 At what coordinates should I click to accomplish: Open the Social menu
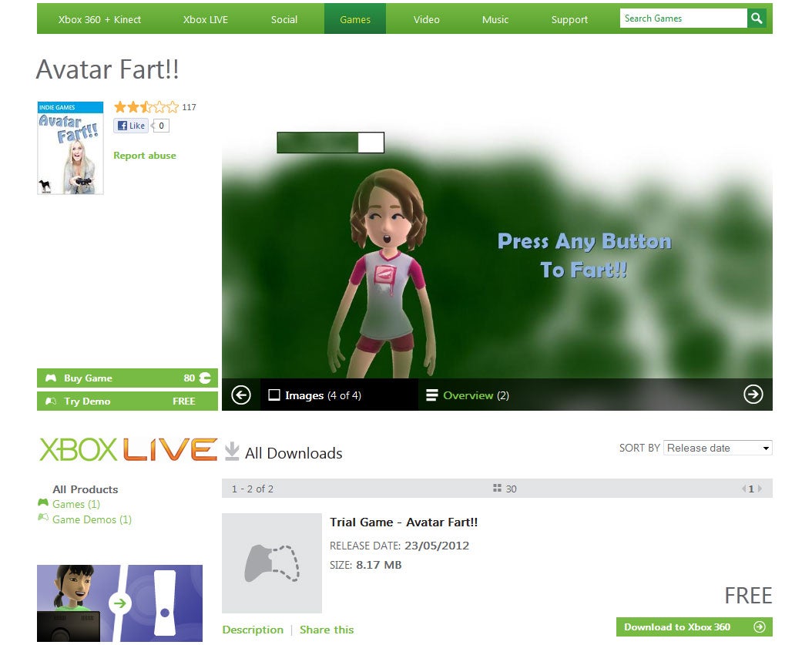click(284, 20)
